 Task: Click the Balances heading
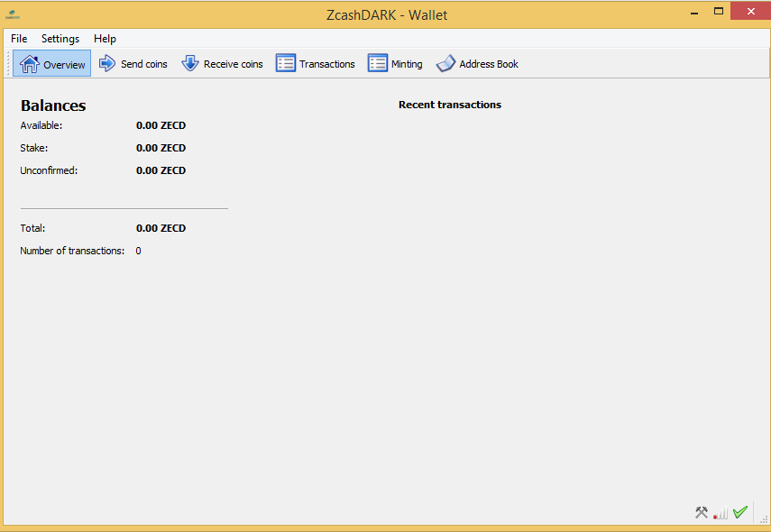(x=53, y=105)
